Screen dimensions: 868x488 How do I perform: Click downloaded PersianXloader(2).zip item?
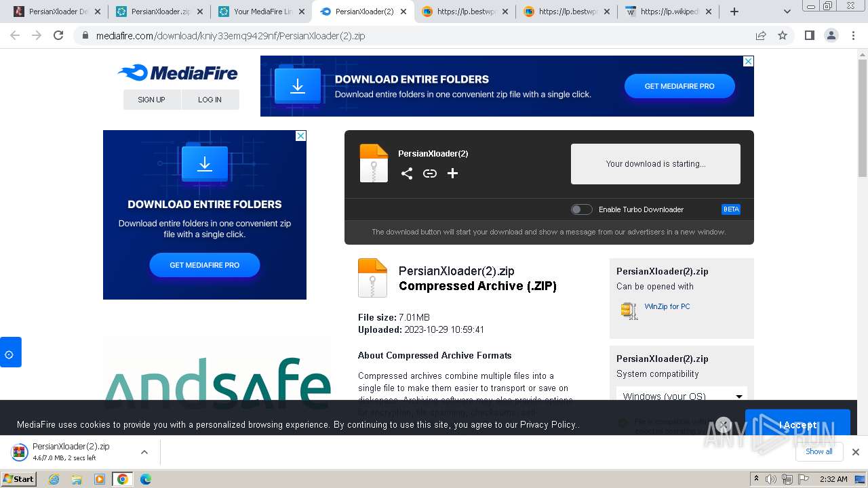pyautogui.click(x=71, y=451)
